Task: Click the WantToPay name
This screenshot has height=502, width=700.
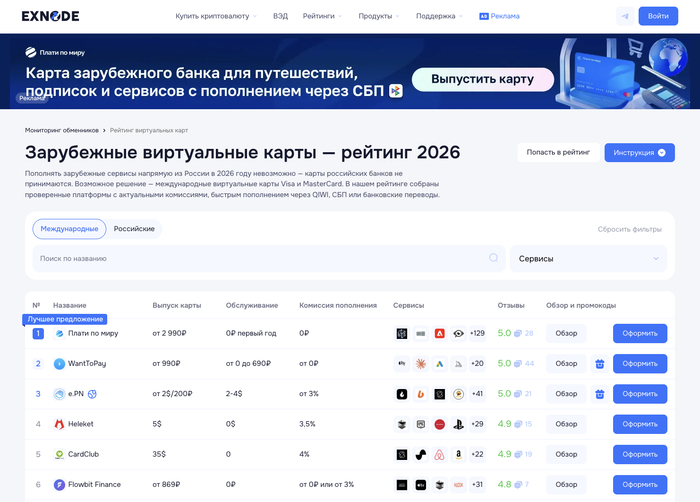Action: (x=87, y=364)
